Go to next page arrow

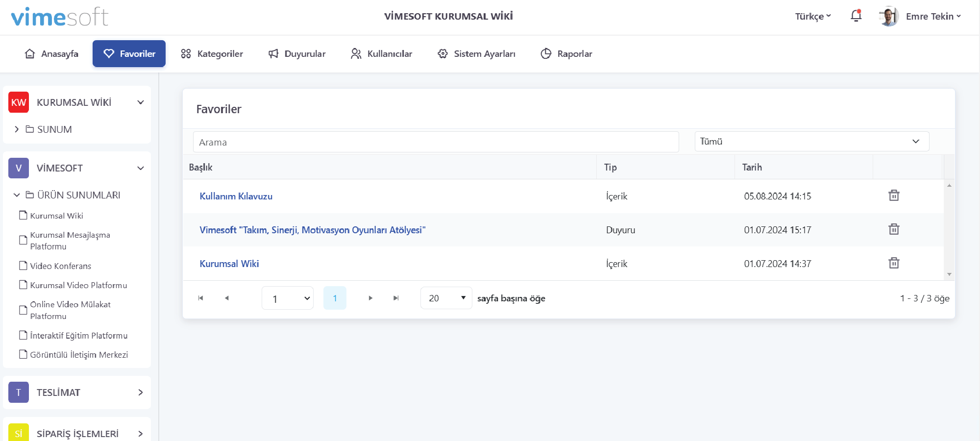coord(370,298)
